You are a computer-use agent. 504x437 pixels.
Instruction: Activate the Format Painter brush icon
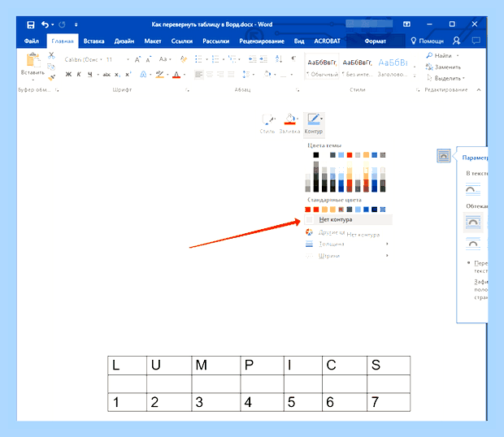(51, 77)
